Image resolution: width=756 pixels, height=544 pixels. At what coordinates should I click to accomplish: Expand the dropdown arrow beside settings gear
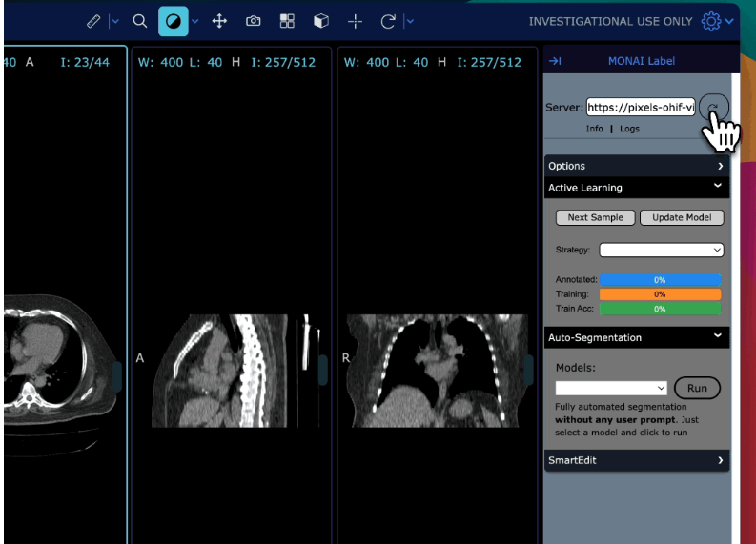pos(729,21)
